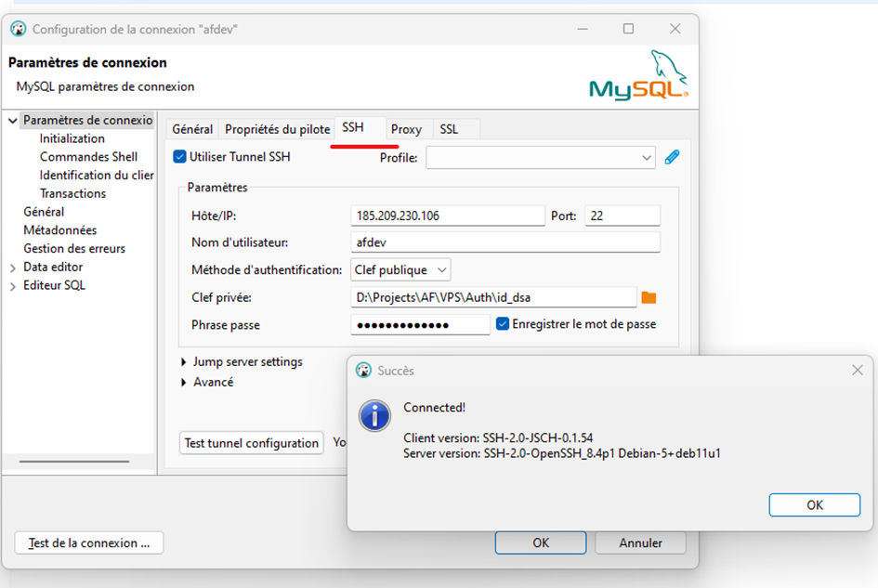Click Test tunnel configuration button

coord(252,443)
